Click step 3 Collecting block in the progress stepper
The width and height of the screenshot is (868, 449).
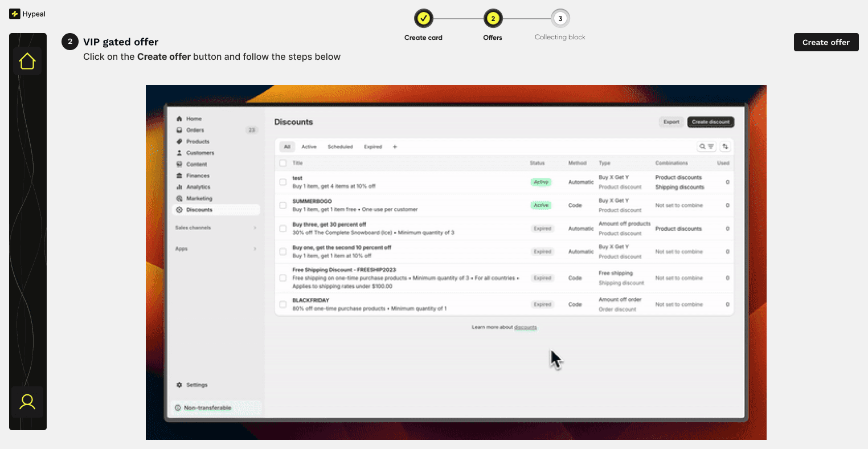559,18
